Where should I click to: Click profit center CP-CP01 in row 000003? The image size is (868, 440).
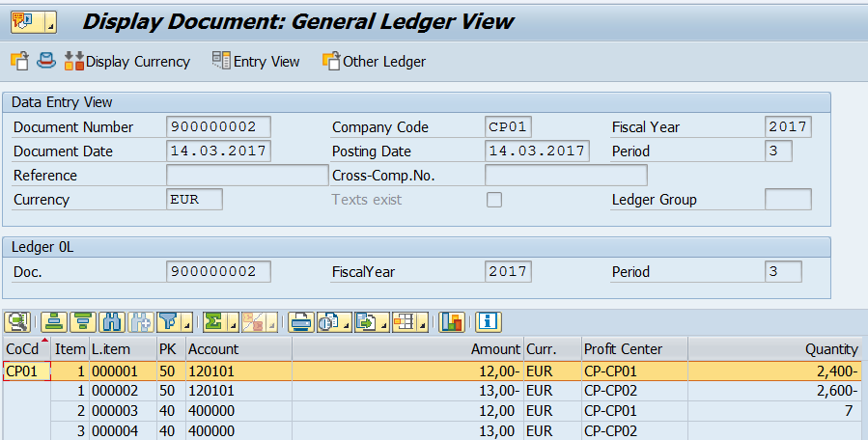(x=634, y=411)
